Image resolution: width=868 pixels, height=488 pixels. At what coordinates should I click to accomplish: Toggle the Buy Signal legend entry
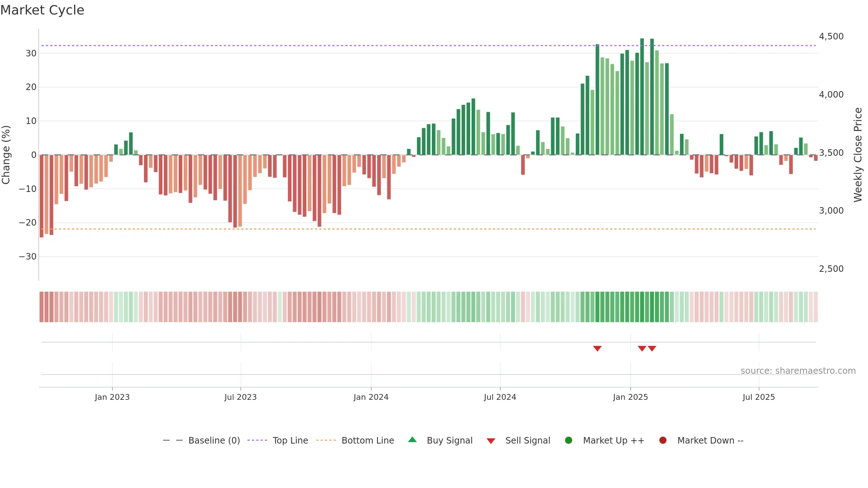click(x=440, y=440)
